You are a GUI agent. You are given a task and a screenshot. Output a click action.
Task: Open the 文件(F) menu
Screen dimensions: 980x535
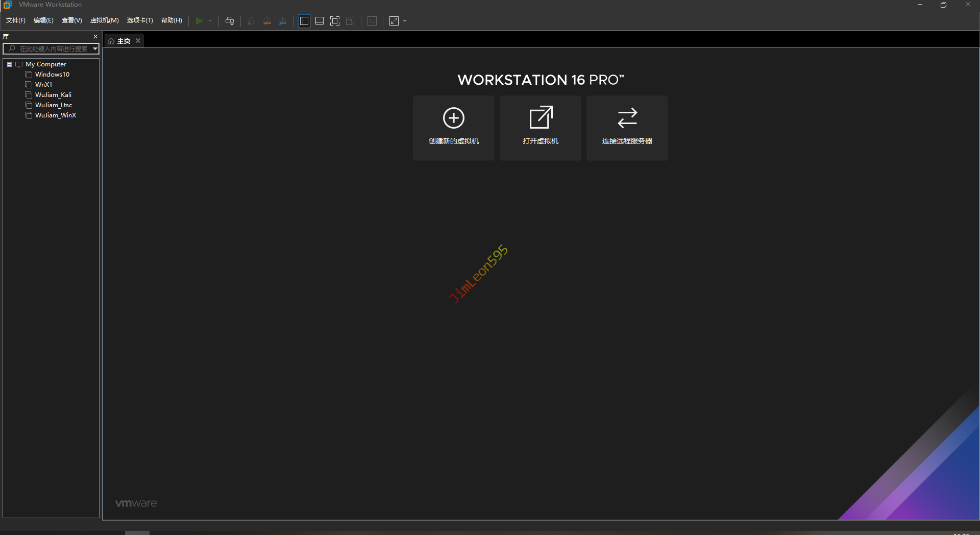pyautogui.click(x=15, y=20)
